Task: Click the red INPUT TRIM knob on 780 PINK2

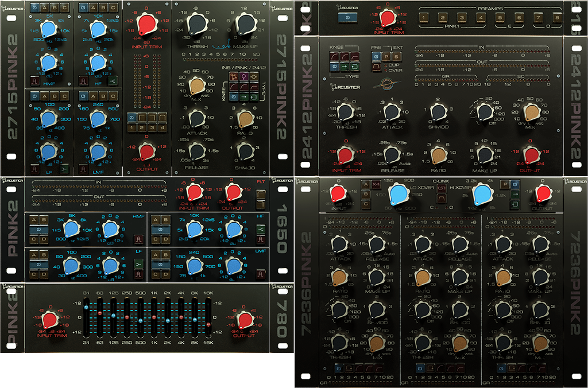Action: pyautogui.click(x=51, y=320)
